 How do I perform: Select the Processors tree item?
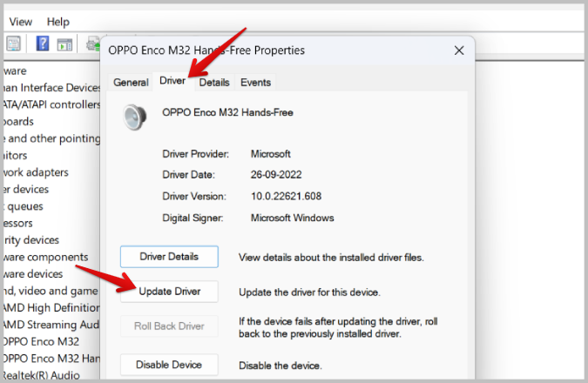(18, 224)
